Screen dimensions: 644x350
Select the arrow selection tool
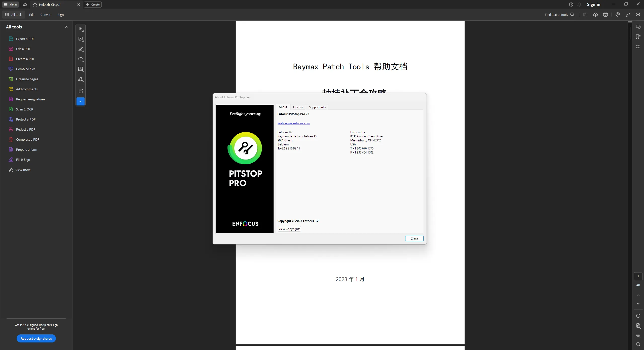pyautogui.click(x=81, y=29)
